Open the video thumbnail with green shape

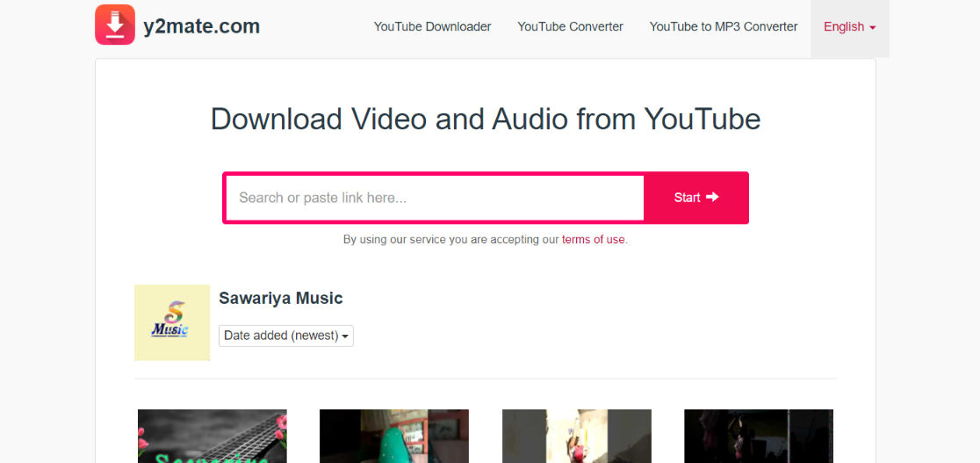tap(394, 436)
